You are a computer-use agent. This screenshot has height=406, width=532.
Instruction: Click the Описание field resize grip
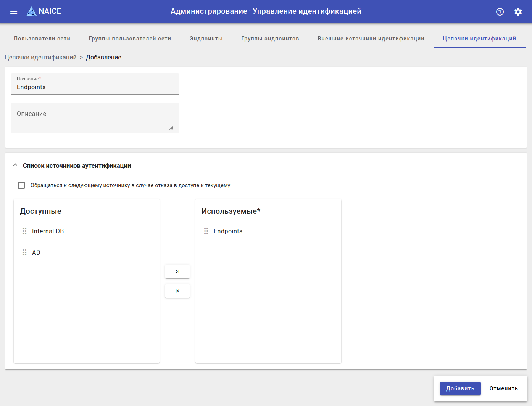(171, 128)
